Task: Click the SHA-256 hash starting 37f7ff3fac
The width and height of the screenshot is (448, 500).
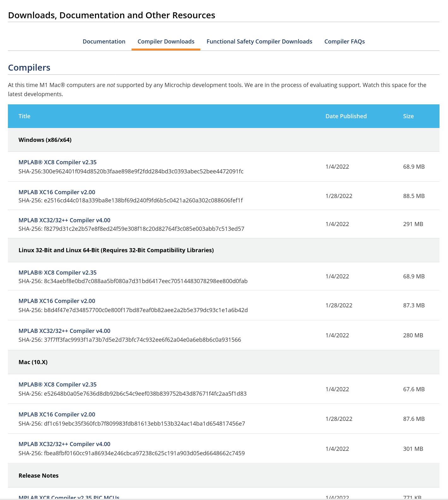Action: (x=130, y=340)
